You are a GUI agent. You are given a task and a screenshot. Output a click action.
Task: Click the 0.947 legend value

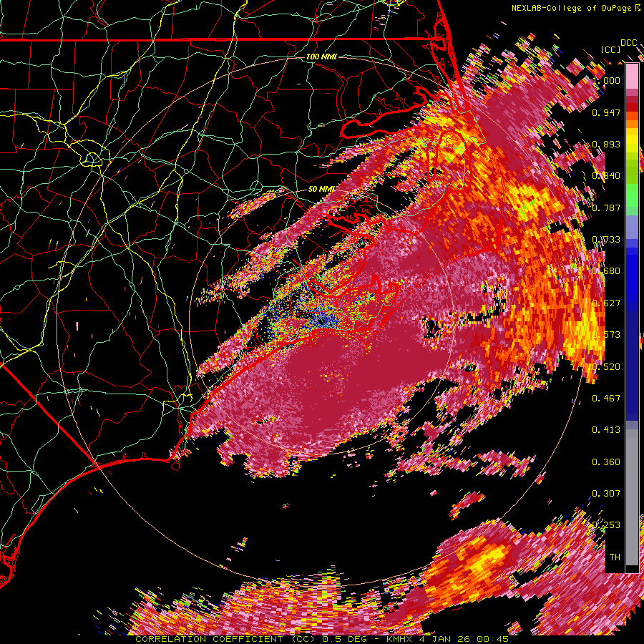(x=606, y=112)
